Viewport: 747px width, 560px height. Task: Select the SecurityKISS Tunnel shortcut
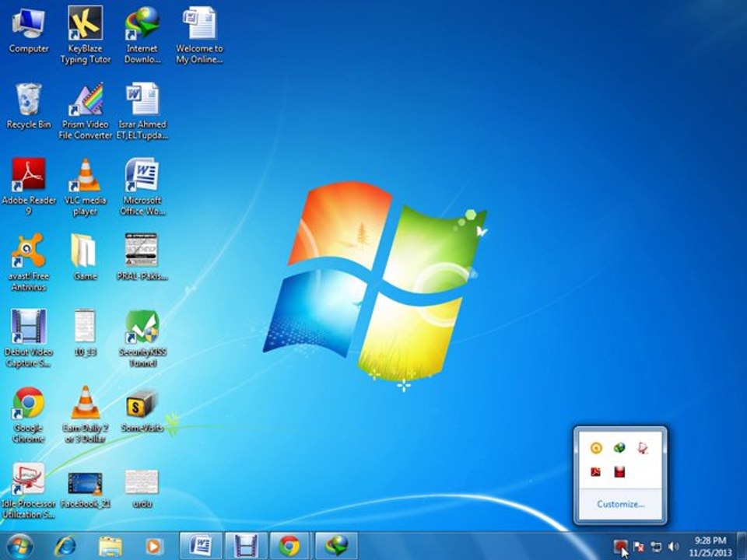(142, 338)
